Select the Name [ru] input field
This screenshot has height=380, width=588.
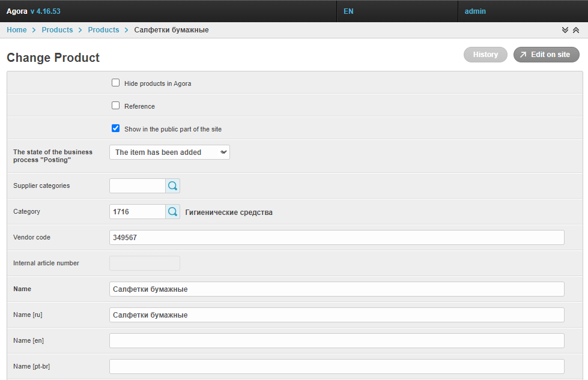coord(336,315)
